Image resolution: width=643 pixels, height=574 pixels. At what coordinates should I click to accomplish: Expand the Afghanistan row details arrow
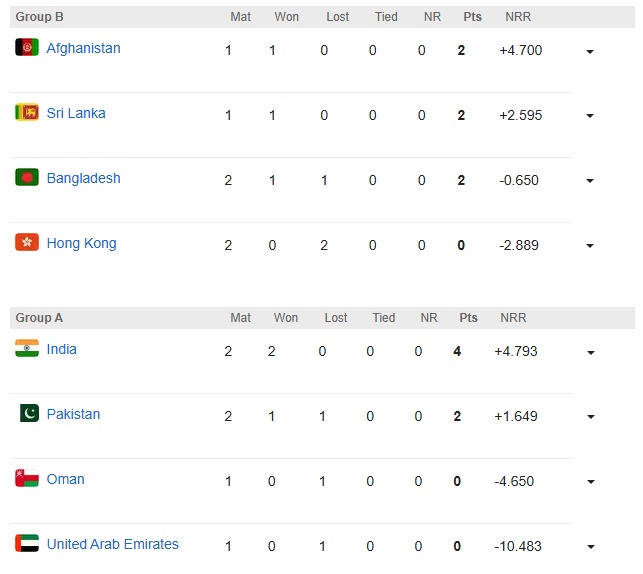coord(590,52)
